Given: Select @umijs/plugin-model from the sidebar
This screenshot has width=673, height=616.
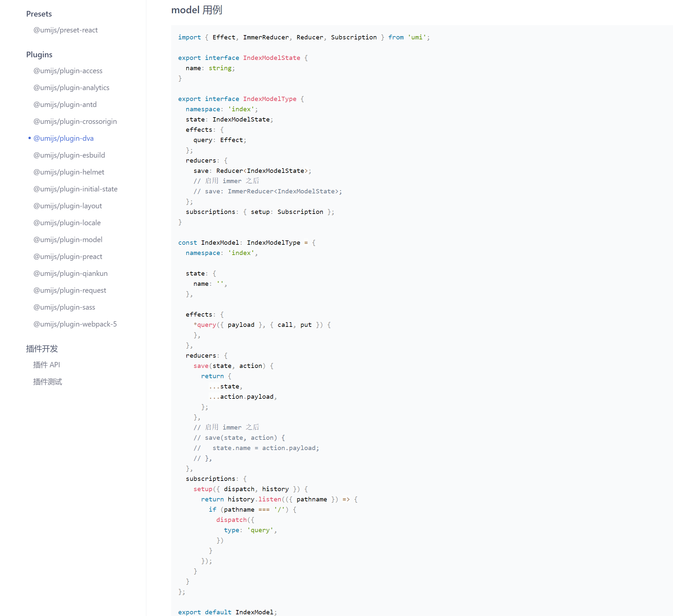Looking at the screenshot, I should point(68,239).
